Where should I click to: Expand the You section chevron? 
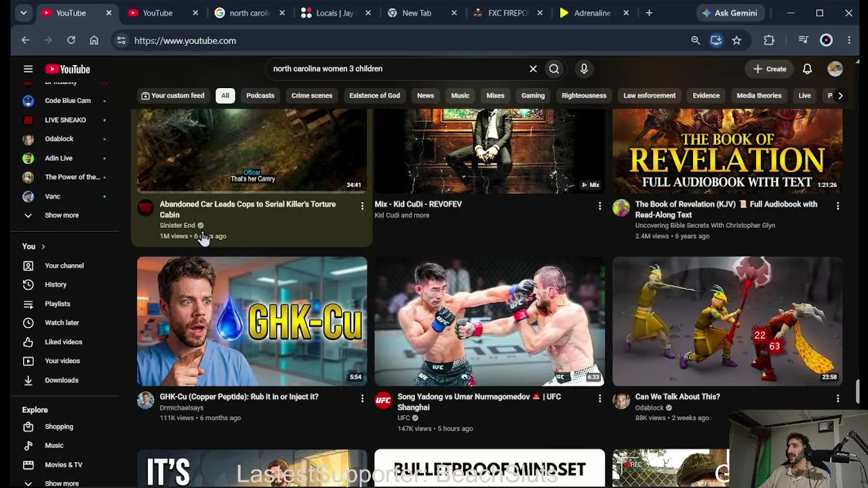43,247
